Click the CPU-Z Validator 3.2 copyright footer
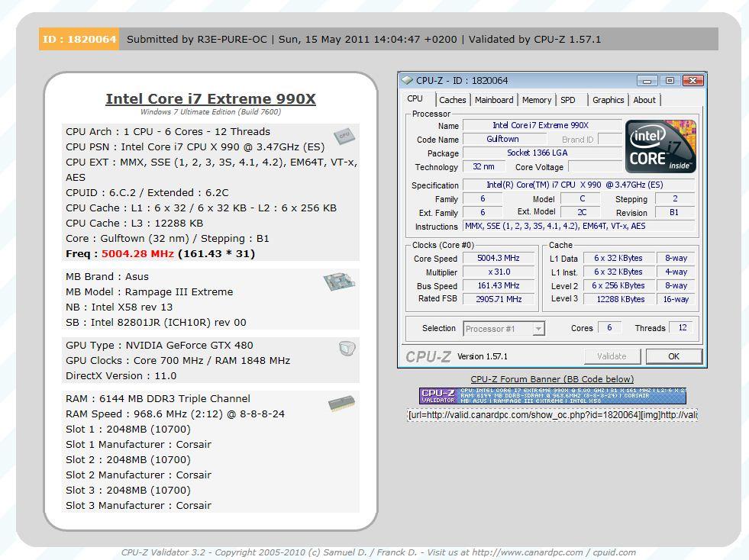This screenshot has height=560, width=749. pyautogui.click(x=379, y=552)
